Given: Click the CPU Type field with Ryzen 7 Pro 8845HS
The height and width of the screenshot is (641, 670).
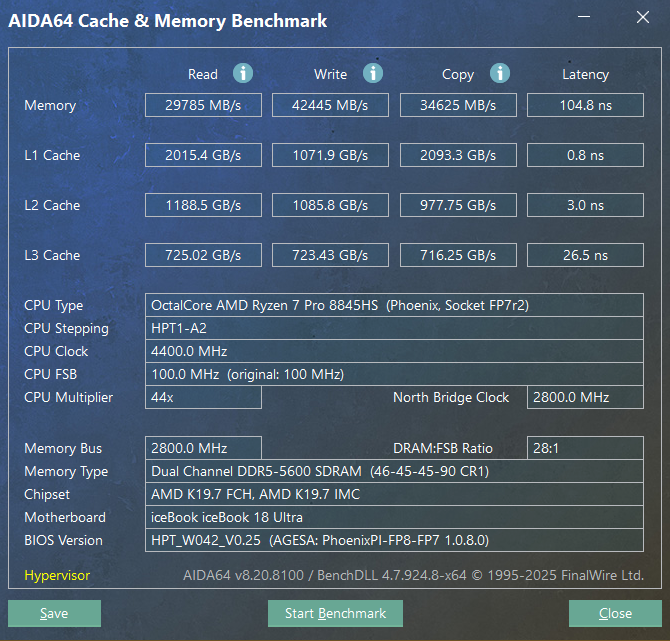Looking at the screenshot, I should (x=394, y=305).
